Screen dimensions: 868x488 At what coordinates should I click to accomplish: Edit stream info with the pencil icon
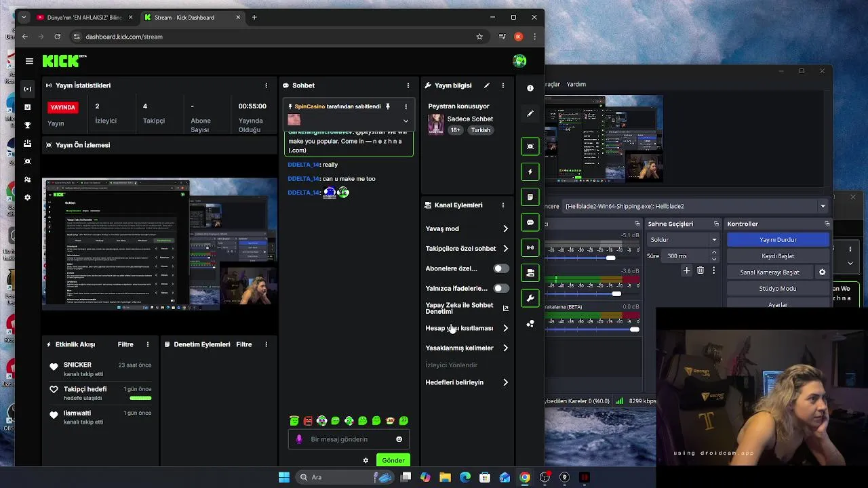pos(487,85)
